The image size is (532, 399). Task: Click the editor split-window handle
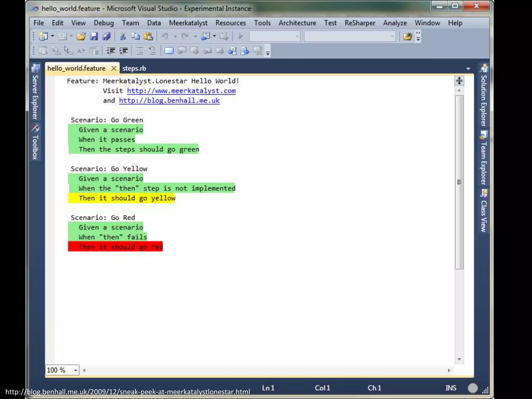[459, 81]
